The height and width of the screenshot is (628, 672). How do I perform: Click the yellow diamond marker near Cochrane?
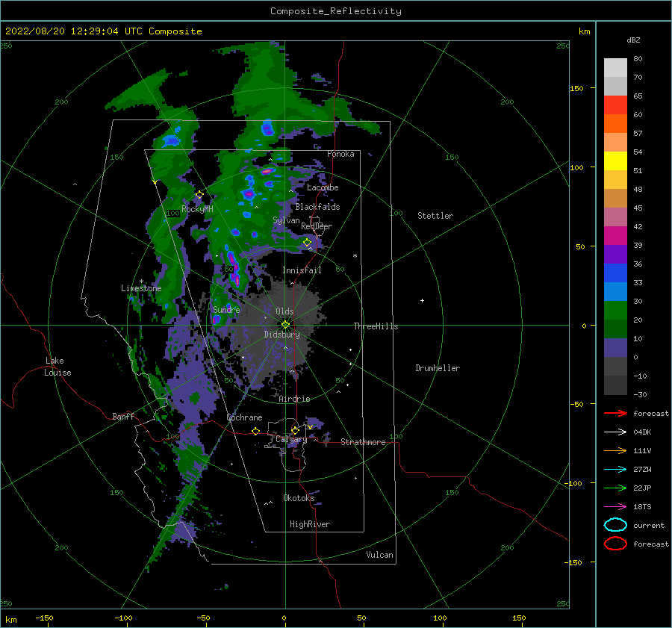pyautogui.click(x=255, y=431)
